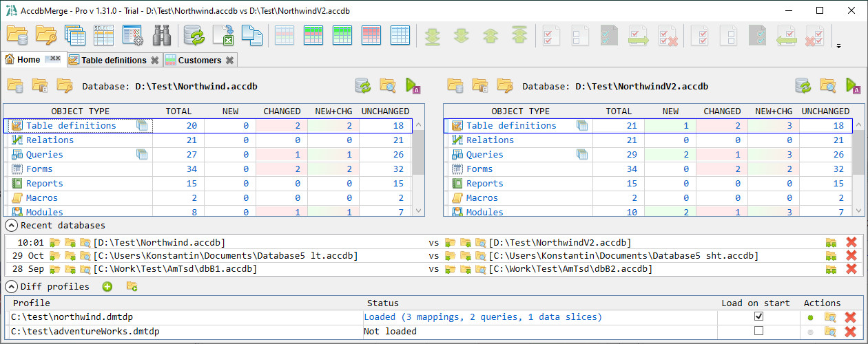The image size is (868, 344).
Task: Delete the northwind.dmtdp profile with red X
Action: point(851,317)
